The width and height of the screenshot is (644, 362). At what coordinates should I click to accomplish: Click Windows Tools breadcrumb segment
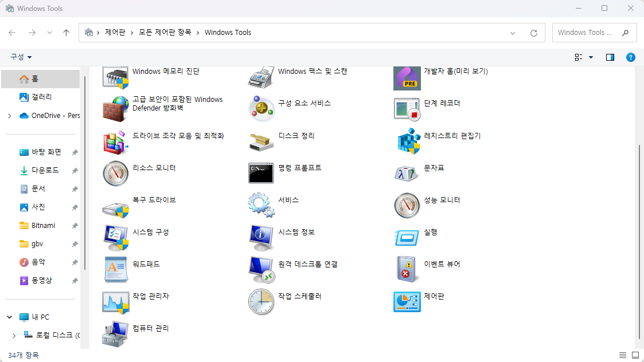[x=228, y=33]
